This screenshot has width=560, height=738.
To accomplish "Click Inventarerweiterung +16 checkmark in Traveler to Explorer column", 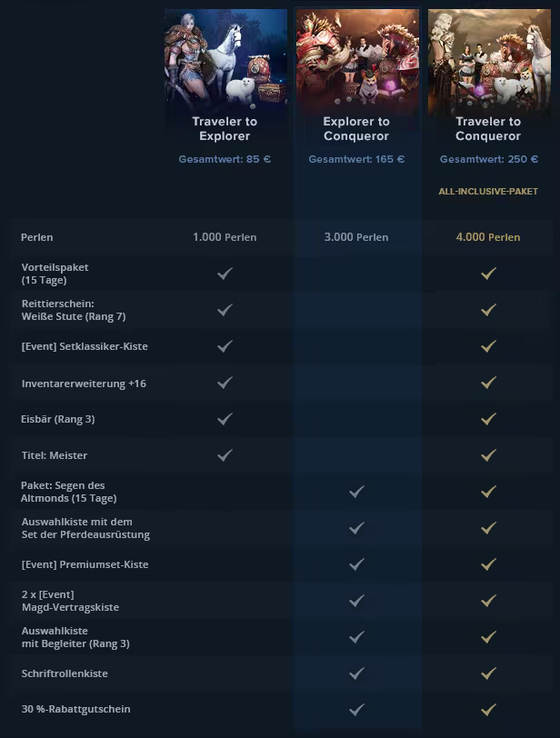I will pos(225,384).
